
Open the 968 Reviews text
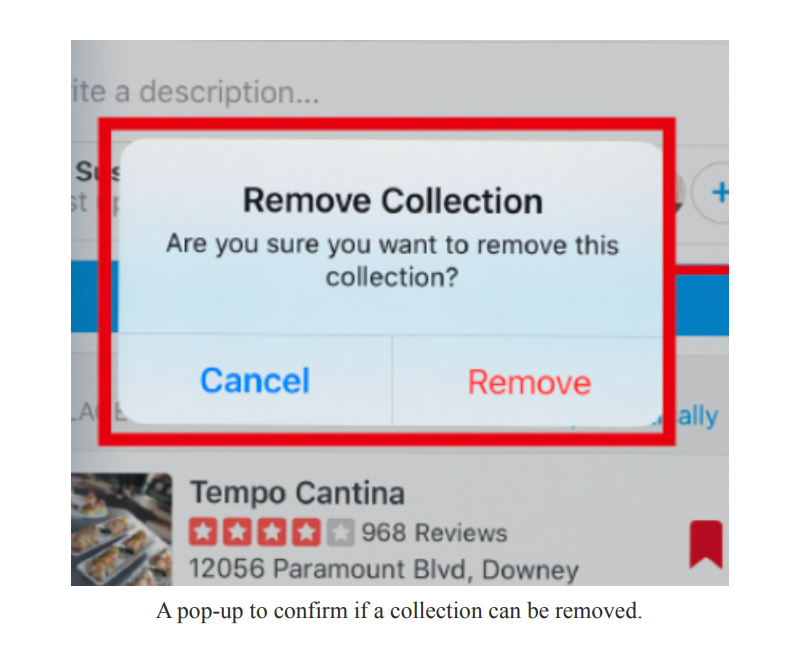434,533
